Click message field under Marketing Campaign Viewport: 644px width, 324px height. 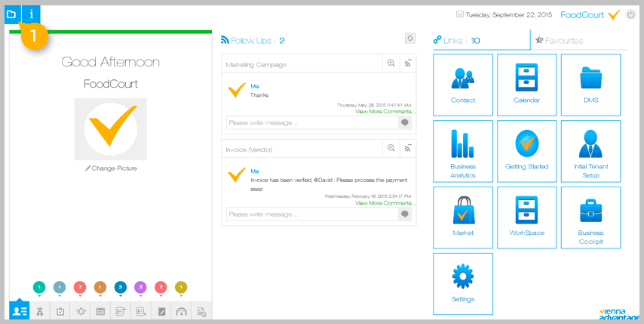tap(312, 122)
